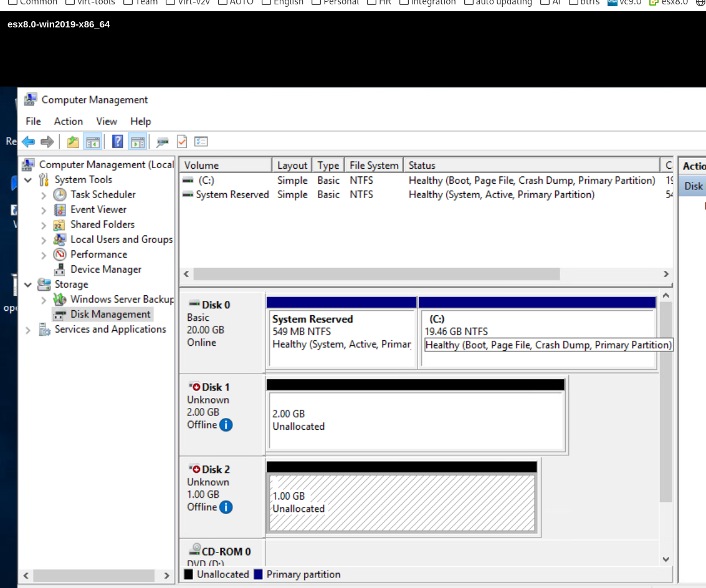The height and width of the screenshot is (588, 706).
Task: Click the Up One Level folder icon
Action: (x=73, y=142)
